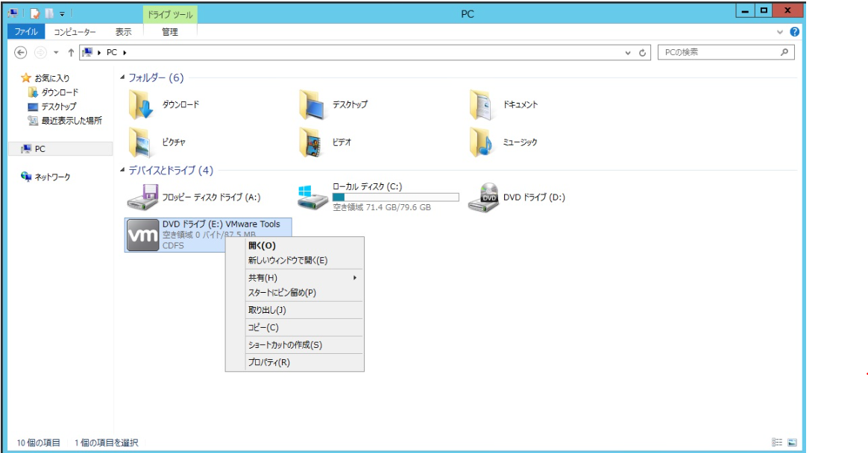Screen dimensions: 868x453
Task: Collapse the デバイスとドライブ (4) group
Action: coord(123,171)
